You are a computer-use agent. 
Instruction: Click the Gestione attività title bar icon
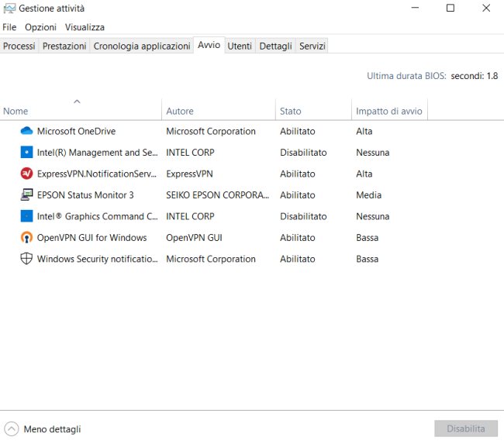coord(9,9)
